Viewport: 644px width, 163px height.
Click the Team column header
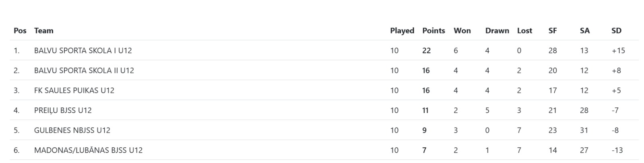[43, 31]
